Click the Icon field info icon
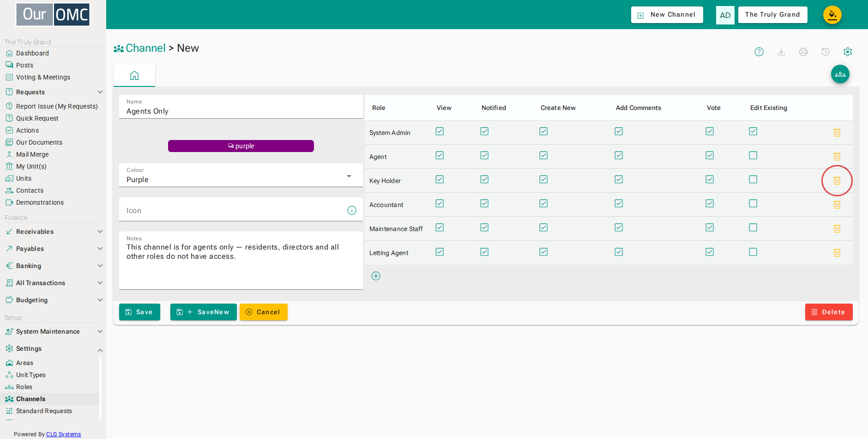The image size is (868, 439). (352, 210)
